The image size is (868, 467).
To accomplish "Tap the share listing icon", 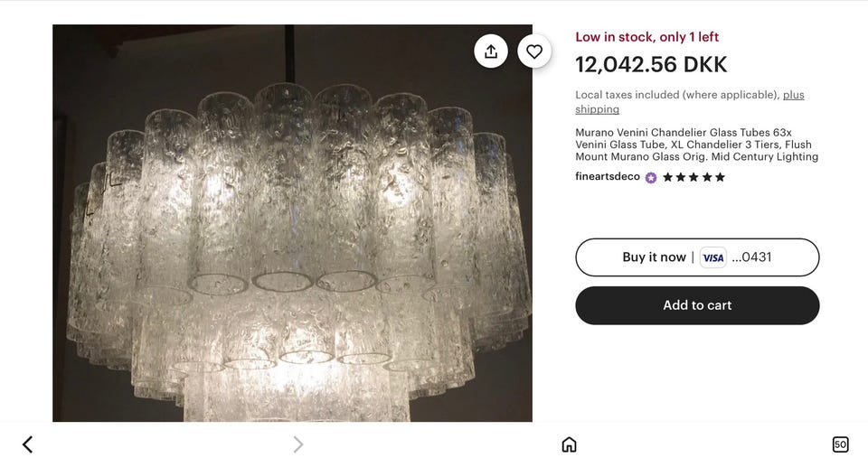I will (491, 51).
